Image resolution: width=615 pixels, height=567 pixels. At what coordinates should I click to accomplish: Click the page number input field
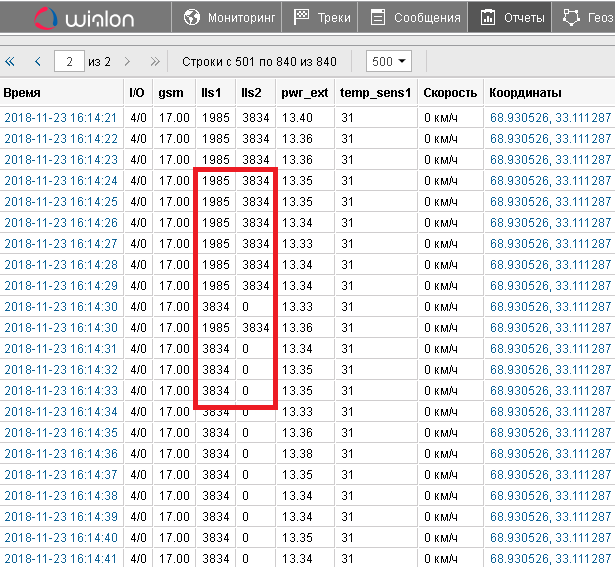point(69,62)
